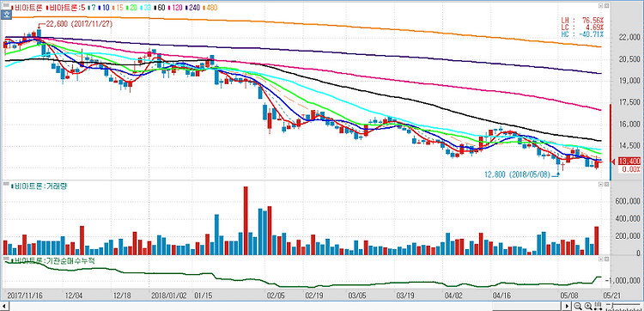Click the 2018/01/02 date axis label

(168, 296)
